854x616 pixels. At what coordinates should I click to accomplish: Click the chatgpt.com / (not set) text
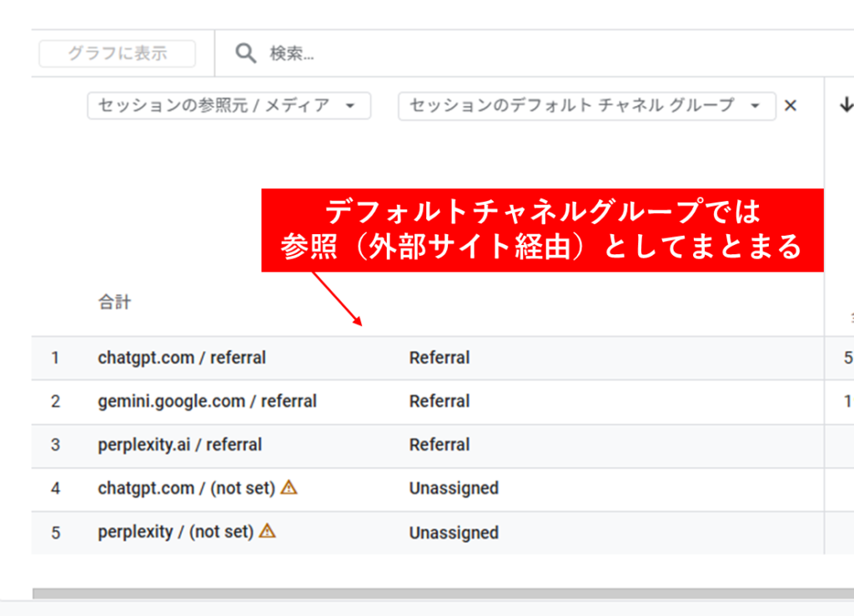[186, 488]
